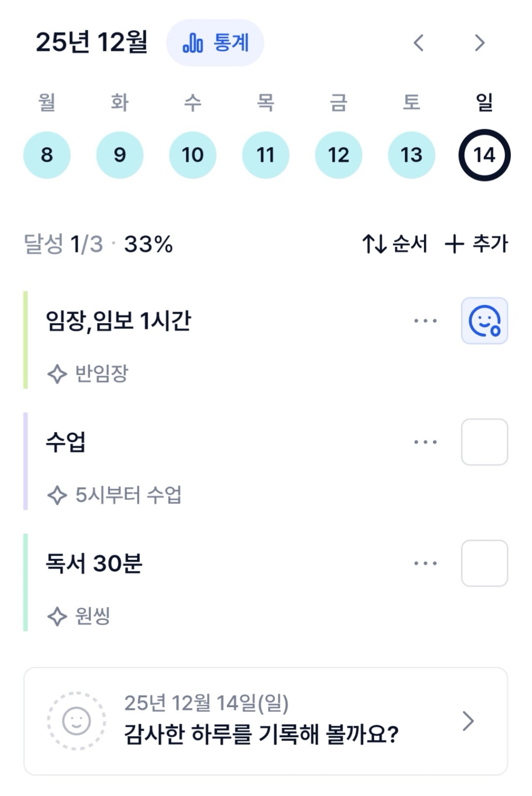Select Monday the 8th
The width and height of the screenshot is (532, 796).
click(x=47, y=155)
